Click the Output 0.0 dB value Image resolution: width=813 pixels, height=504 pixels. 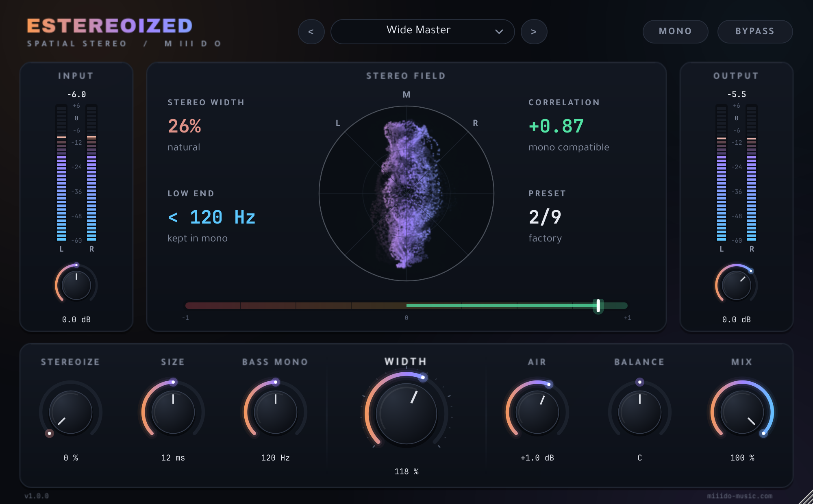[x=736, y=319]
